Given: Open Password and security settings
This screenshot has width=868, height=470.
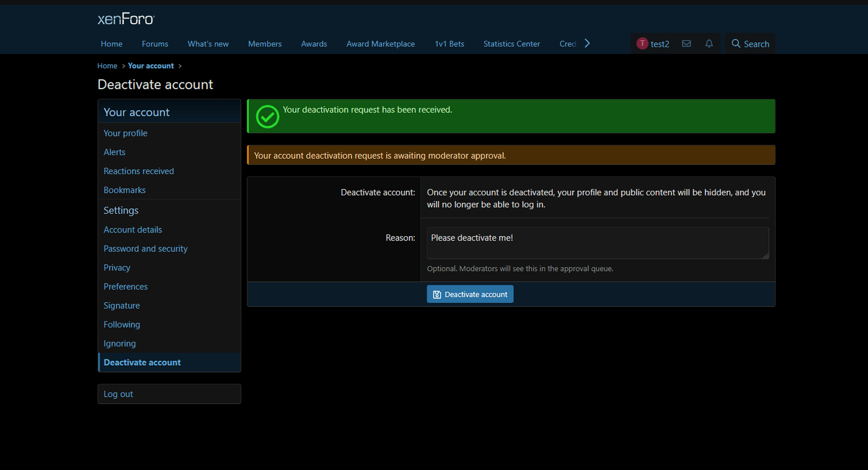Looking at the screenshot, I should coord(146,249).
